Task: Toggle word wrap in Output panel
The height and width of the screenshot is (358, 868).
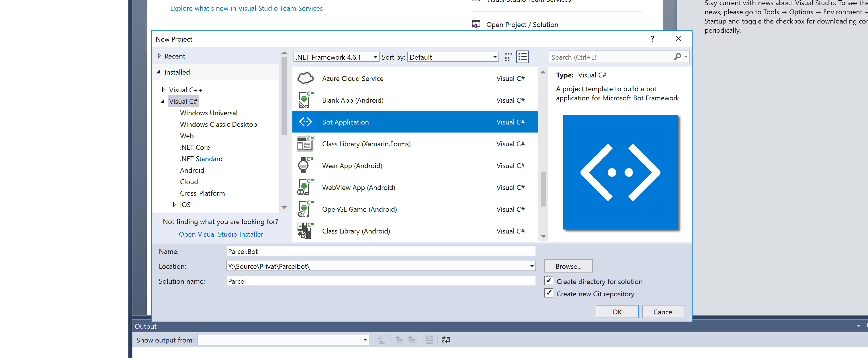Action: click(445, 340)
